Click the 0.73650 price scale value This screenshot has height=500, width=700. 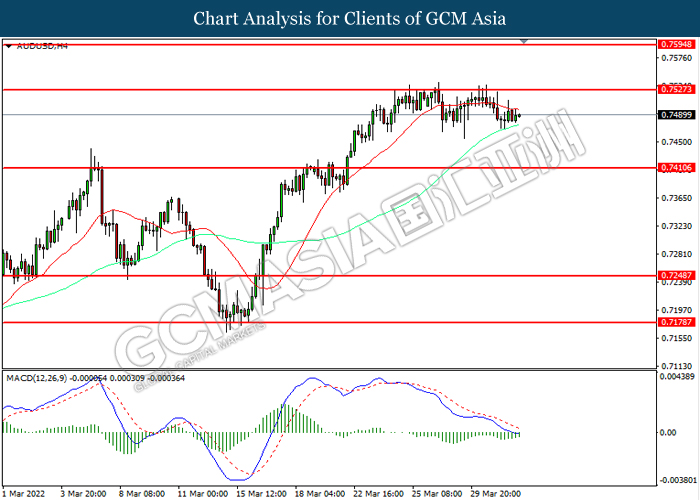pos(676,198)
